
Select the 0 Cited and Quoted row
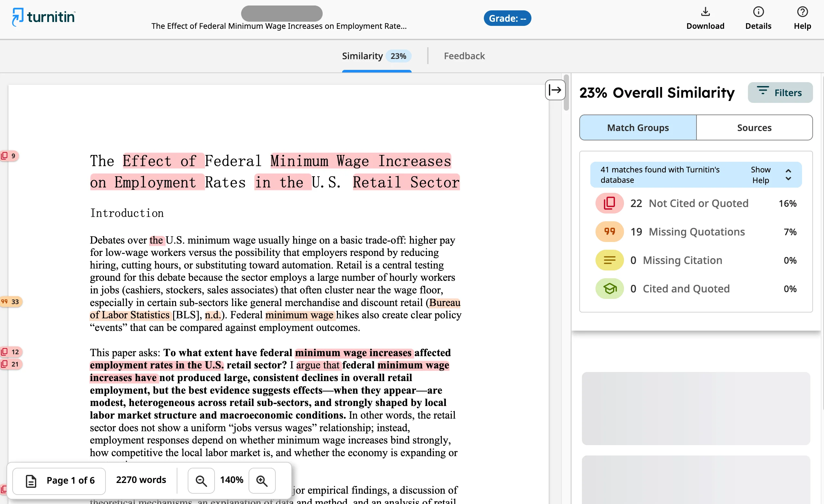coord(696,289)
